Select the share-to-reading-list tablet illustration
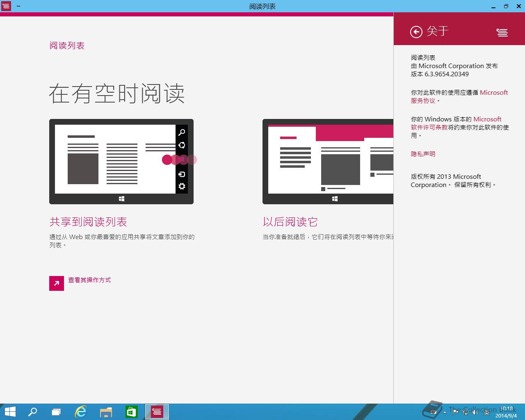The height and width of the screenshot is (420, 525). 121,162
